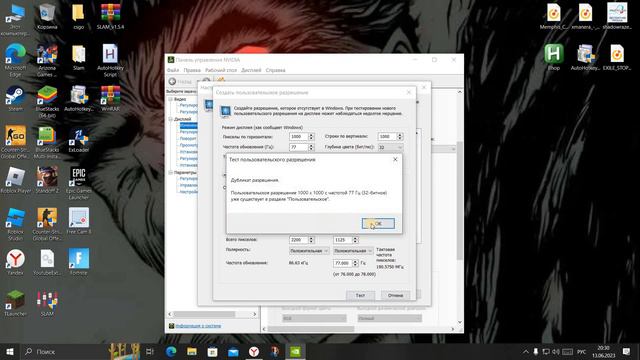Click total pixels field showing 2200
640x360 pixels.
(299, 240)
